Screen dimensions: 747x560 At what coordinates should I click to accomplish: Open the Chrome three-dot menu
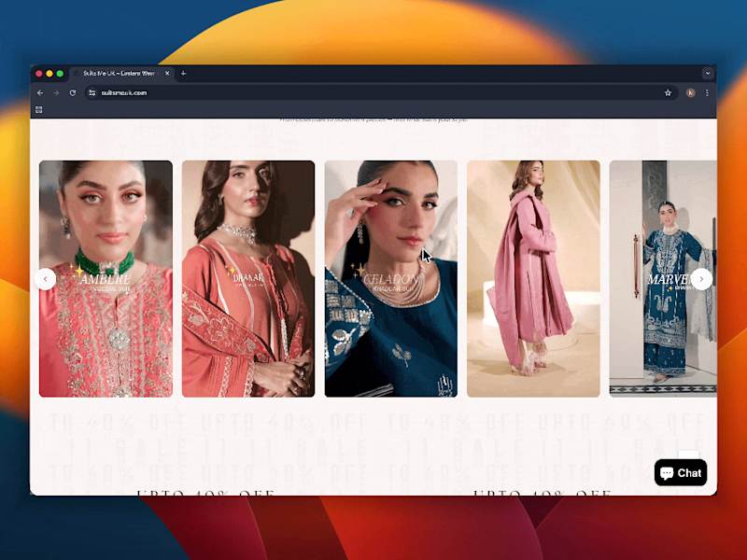707,93
